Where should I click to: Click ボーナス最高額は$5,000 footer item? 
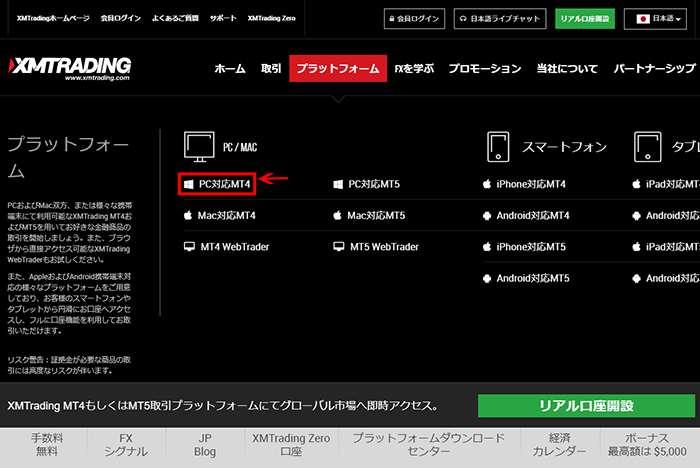(647, 445)
